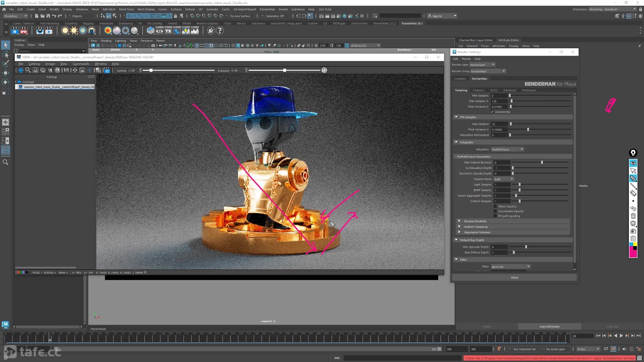This screenshot has height=362, width=644.
Task: Enable the Allow Caustics checkbox
Action: [495, 206]
